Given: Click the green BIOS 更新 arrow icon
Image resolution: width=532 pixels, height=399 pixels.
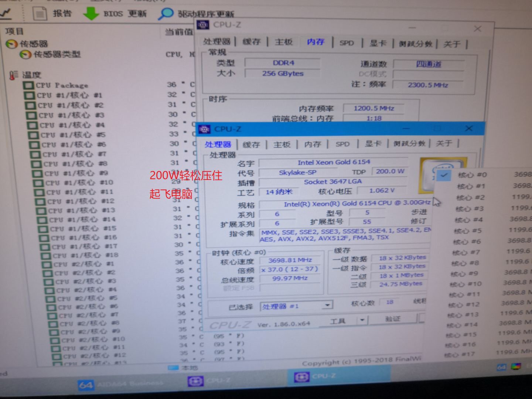Looking at the screenshot, I should (91, 13).
